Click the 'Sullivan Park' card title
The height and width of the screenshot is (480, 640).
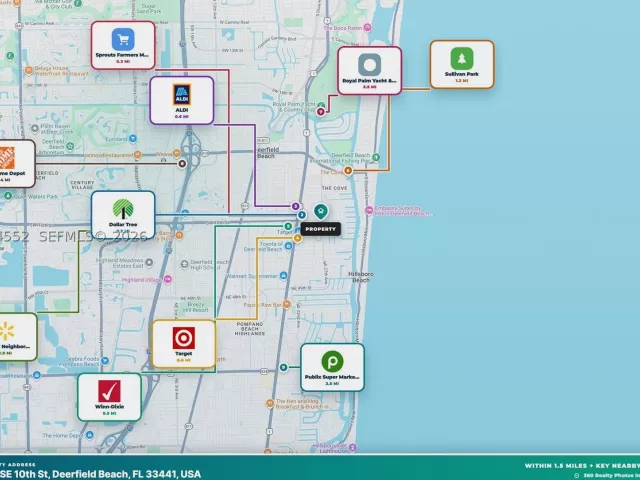(462, 74)
